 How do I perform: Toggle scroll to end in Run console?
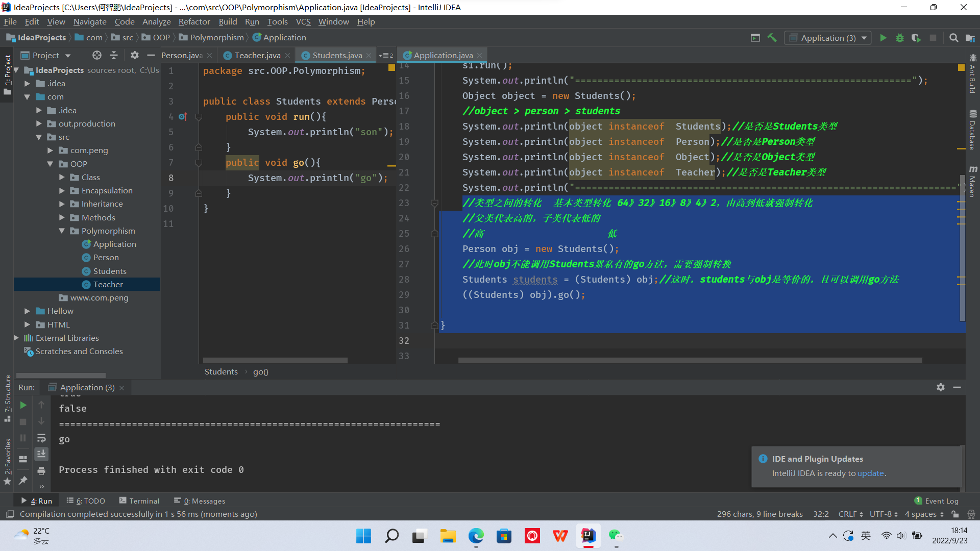[41, 454]
